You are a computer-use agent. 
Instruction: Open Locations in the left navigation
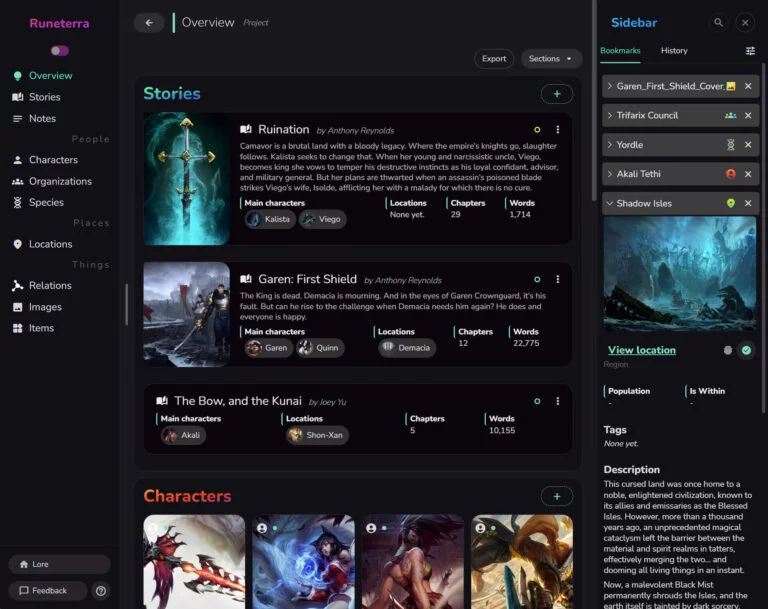(50, 244)
